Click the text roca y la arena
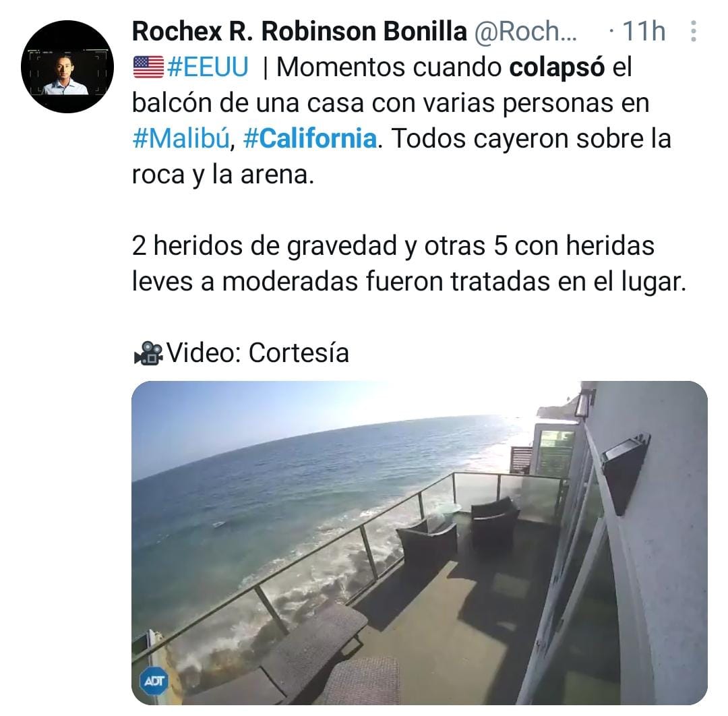The height and width of the screenshot is (716, 728). (x=223, y=175)
